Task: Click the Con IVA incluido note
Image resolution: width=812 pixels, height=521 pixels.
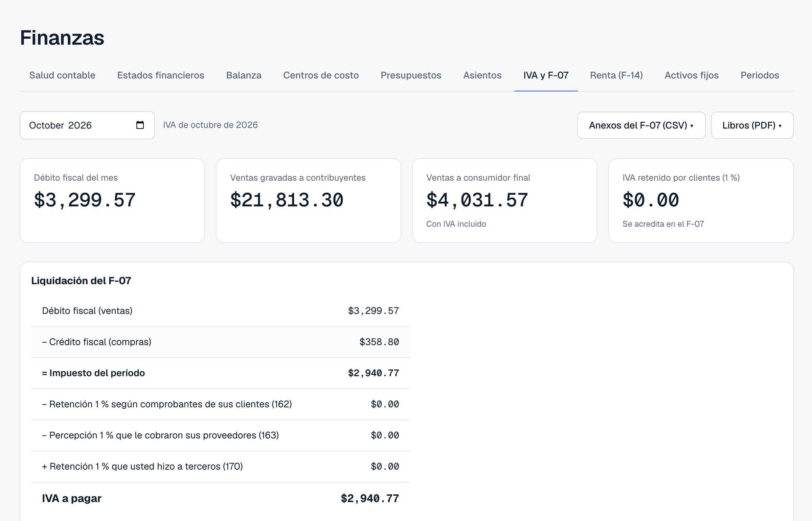Action: tap(456, 224)
